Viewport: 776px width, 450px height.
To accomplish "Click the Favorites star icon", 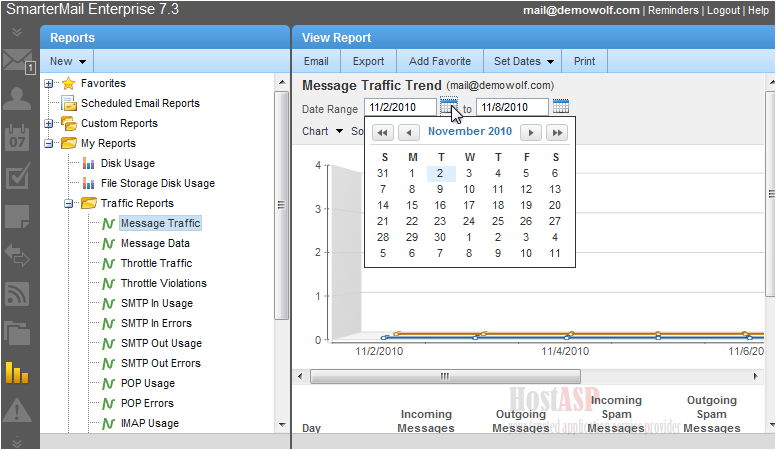I will click(x=69, y=83).
